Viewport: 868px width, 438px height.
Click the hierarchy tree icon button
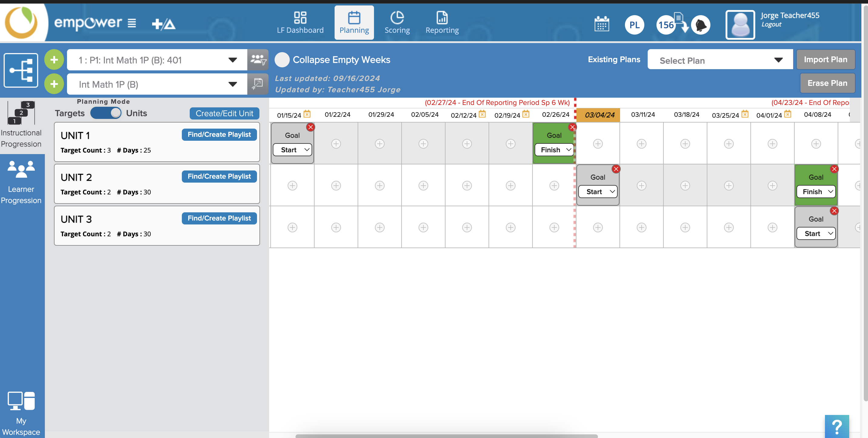pos(21,70)
